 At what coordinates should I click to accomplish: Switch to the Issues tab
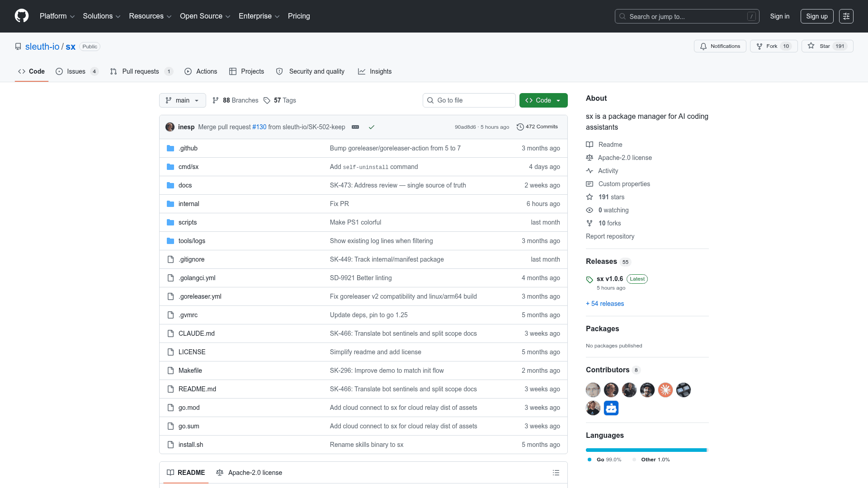click(77, 71)
